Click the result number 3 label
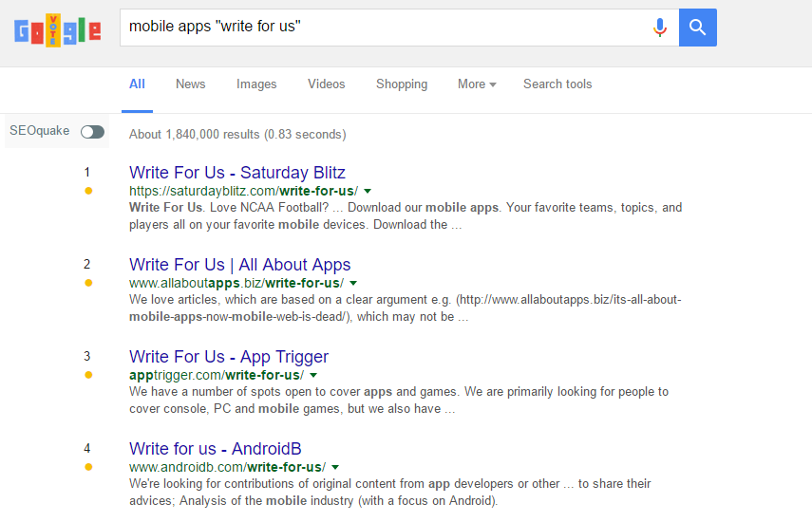812x522 pixels. (x=87, y=357)
